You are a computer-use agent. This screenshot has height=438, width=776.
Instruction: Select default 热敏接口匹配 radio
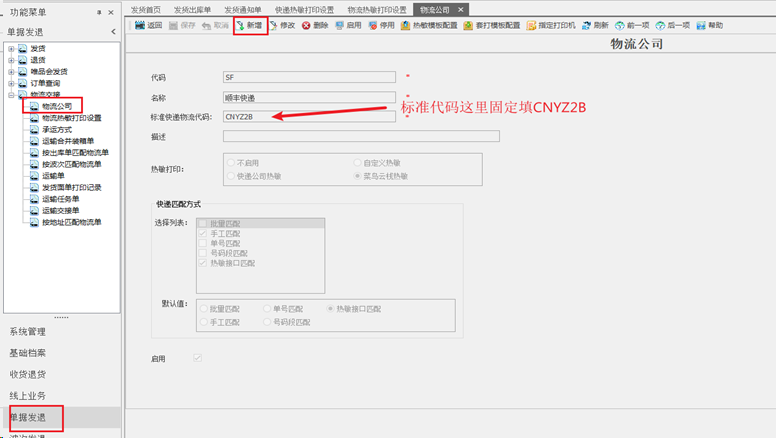(330, 308)
